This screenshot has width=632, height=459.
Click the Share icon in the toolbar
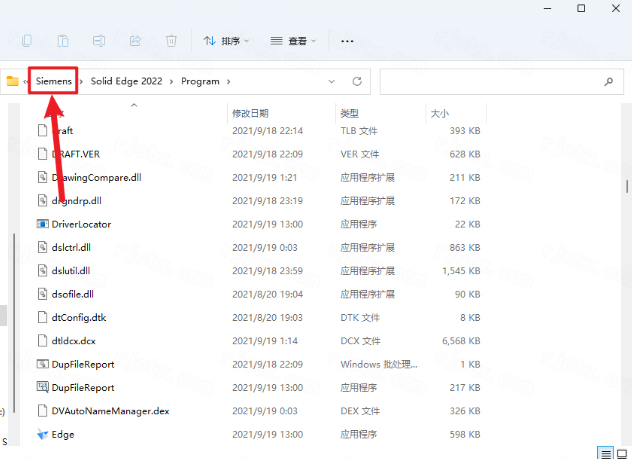(135, 41)
